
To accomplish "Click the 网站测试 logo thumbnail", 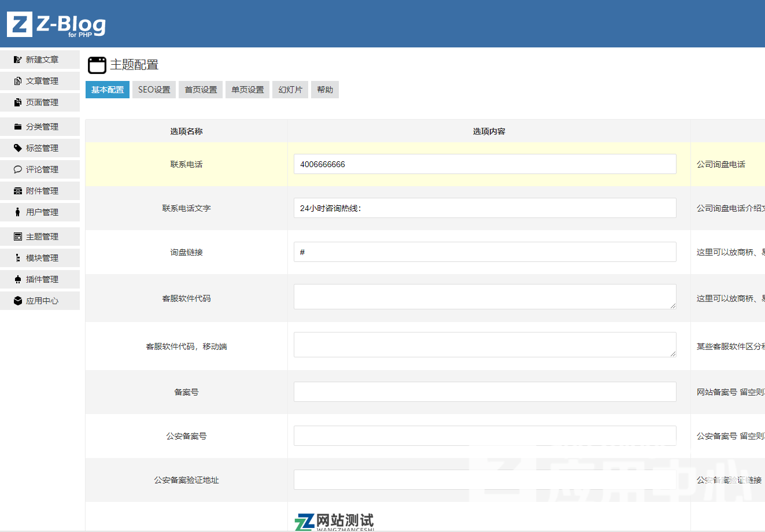I will pos(334,522).
